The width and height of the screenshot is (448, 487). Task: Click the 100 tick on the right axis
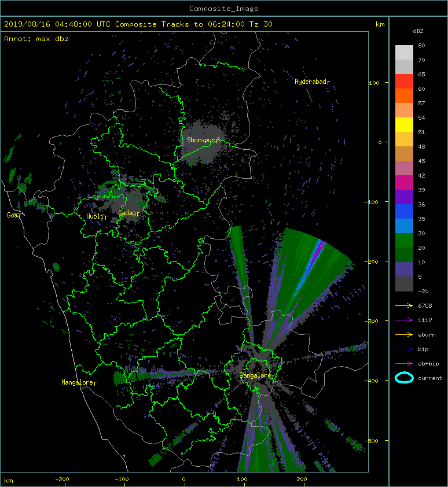(374, 83)
